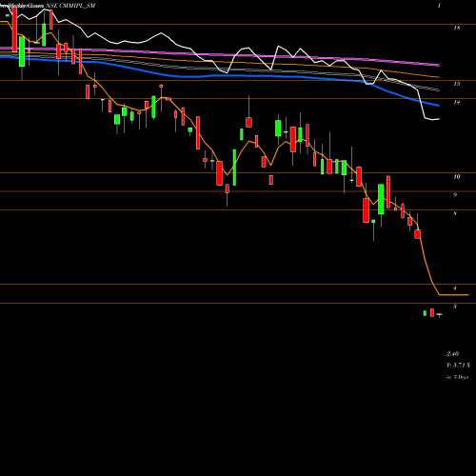
Task: Select the 3 price axis label
Action: [455, 307]
